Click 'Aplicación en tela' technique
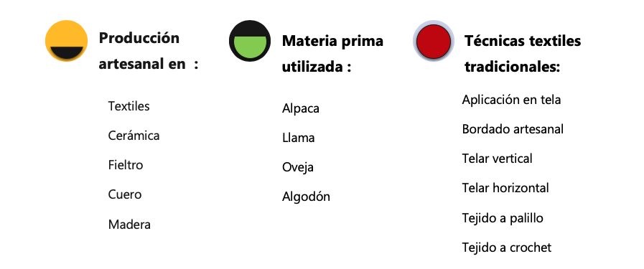 click(511, 100)
